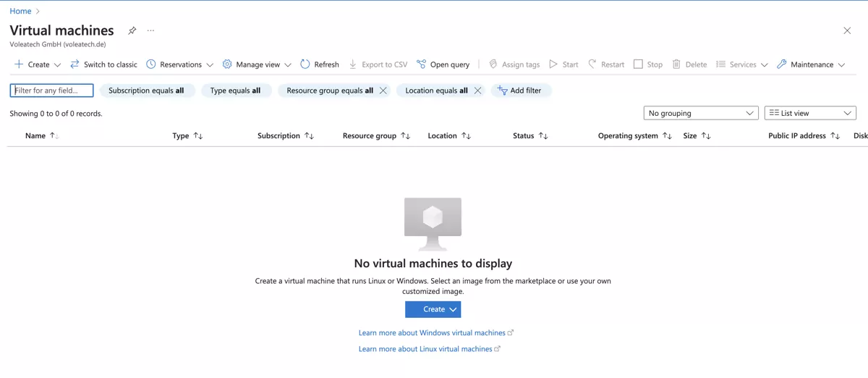Sort by the Status column

531,135
